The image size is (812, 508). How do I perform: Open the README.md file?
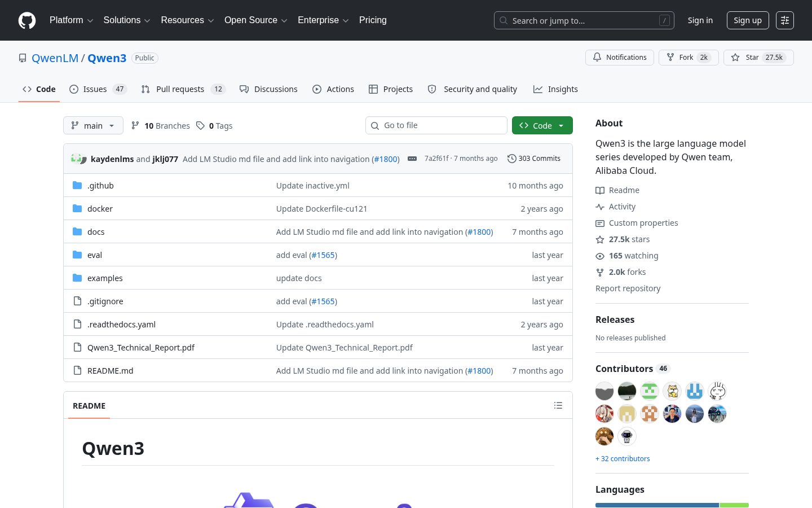tap(111, 371)
